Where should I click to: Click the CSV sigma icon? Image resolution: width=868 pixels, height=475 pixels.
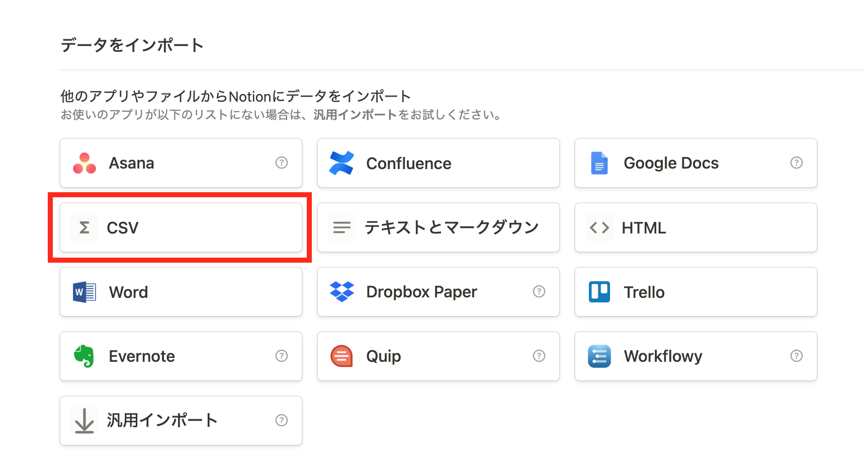point(84,227)
